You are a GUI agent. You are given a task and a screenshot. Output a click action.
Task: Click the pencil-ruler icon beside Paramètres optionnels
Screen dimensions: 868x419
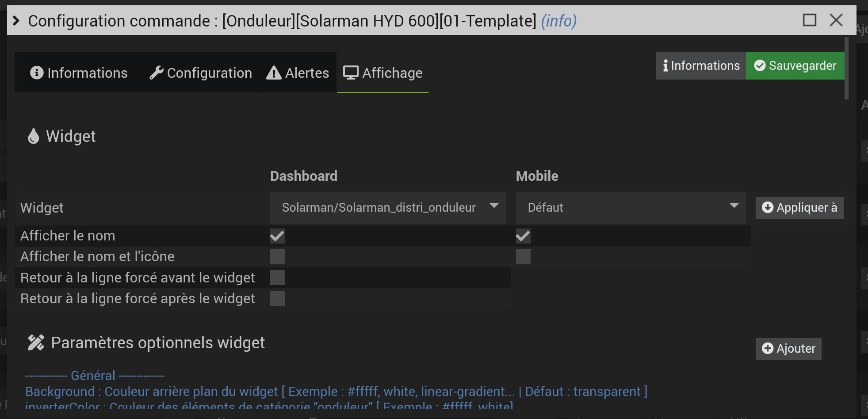36,343
